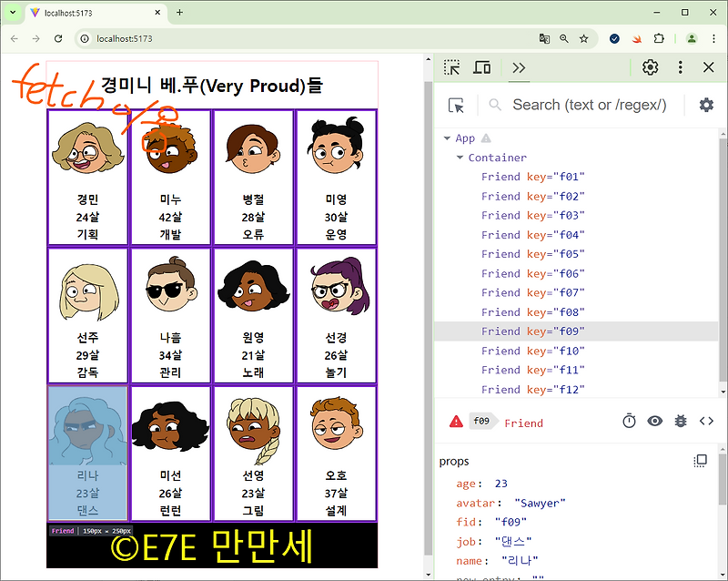The width and height of the screenshot is (728, 581).
Task: Toggle the device emulation toolbar
Action: coord(481,67)
